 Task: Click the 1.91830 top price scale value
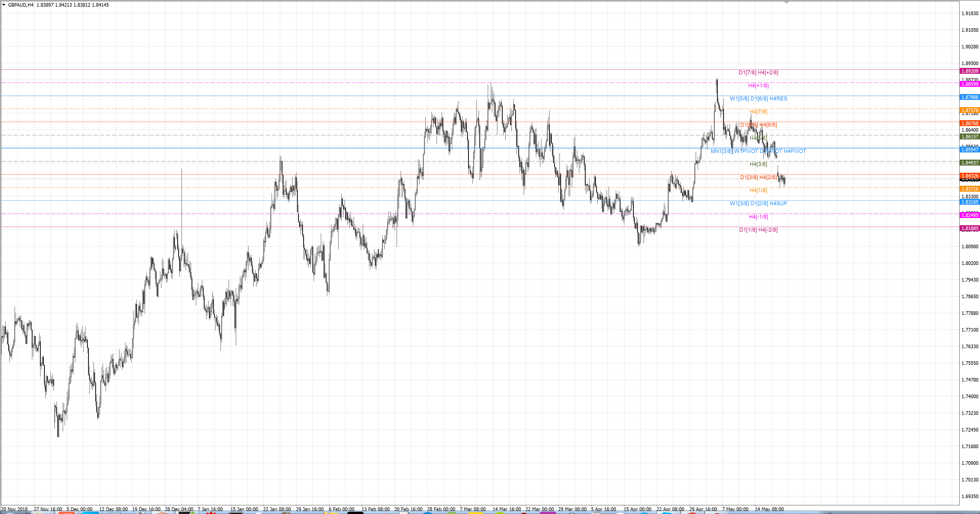(x=970, y=13)
